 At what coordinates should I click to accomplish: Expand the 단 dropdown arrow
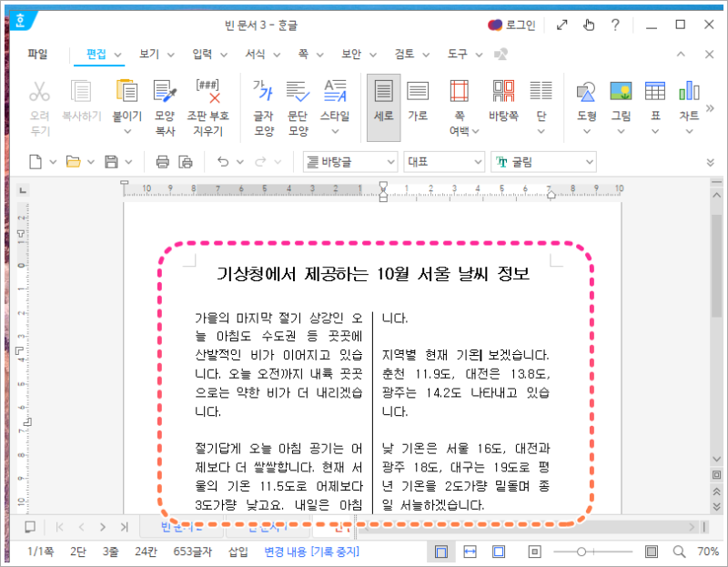pos(541,132)
